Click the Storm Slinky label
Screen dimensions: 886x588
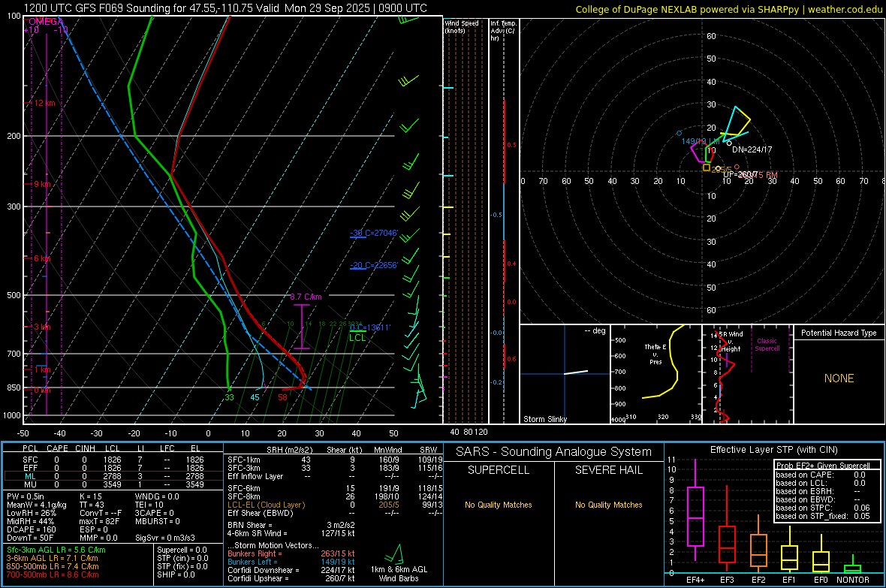[544, 419]
